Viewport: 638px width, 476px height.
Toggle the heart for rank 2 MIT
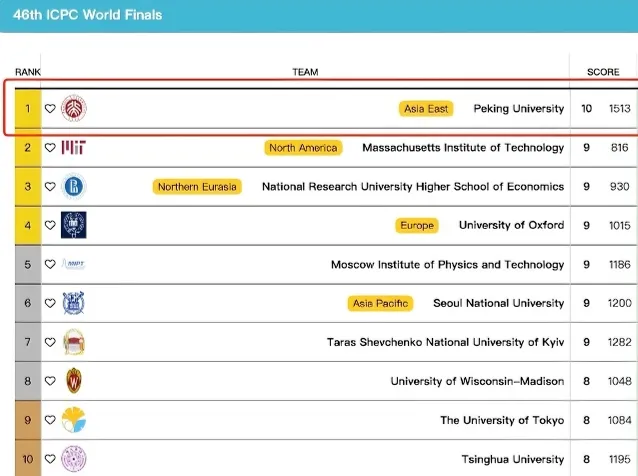50,148
